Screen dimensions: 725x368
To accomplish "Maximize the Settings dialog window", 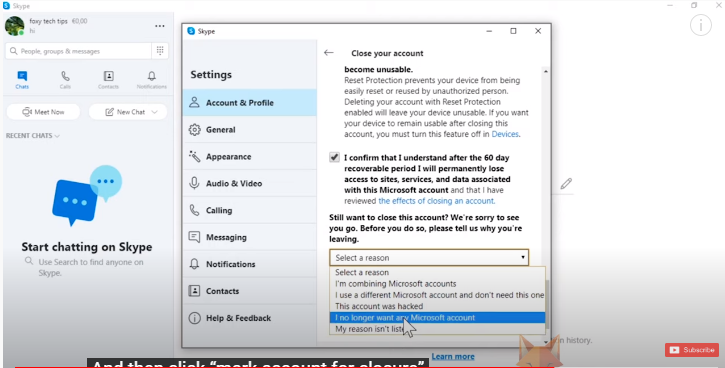I will [x=513, y=31].
